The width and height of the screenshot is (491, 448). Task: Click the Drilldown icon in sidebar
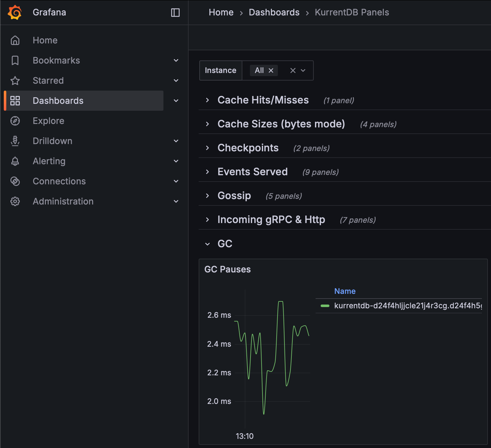coord(15,141)
